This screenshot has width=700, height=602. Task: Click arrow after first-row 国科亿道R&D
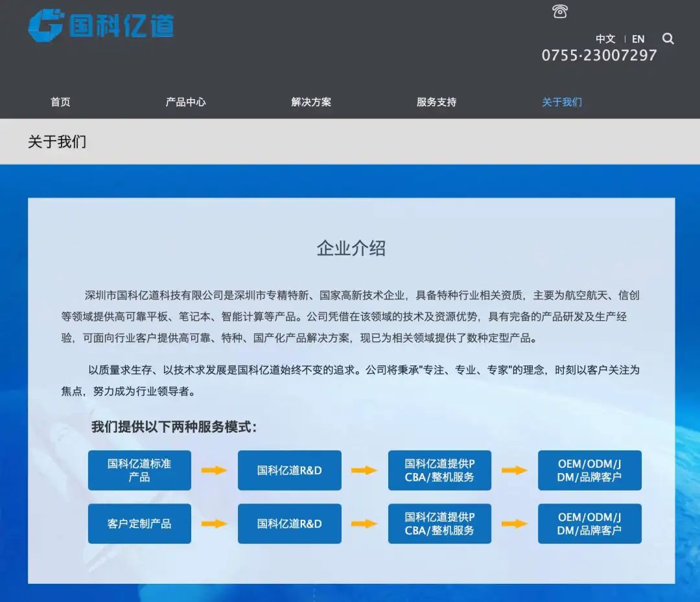364,470
